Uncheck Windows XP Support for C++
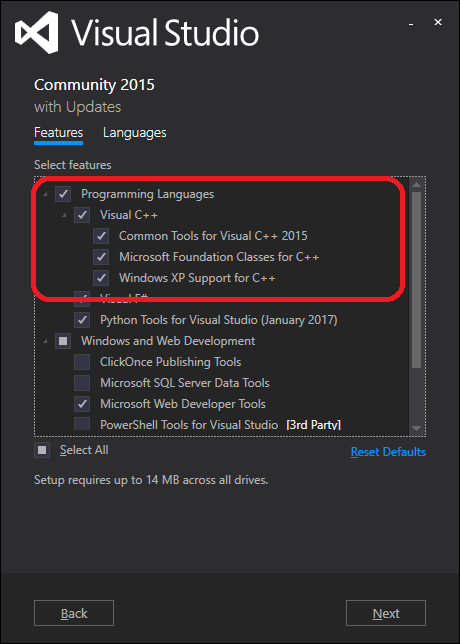Viewport: 460px width, 644px height. (x=101, y=278)
